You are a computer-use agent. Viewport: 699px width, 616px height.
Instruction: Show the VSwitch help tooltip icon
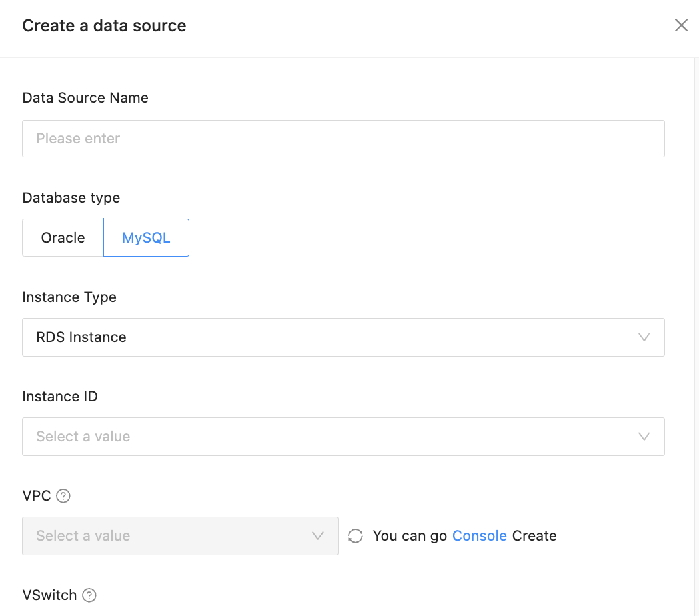click(x=89, y=595)
